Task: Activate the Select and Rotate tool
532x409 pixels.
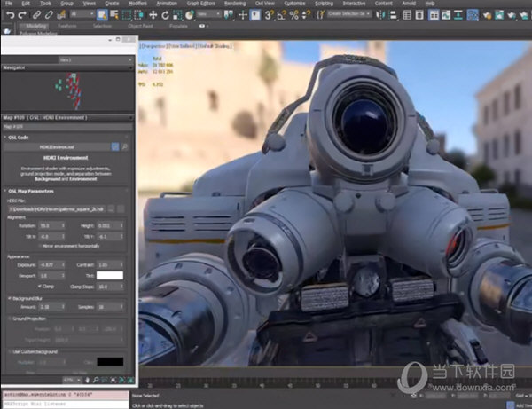Action: (165, 15)
